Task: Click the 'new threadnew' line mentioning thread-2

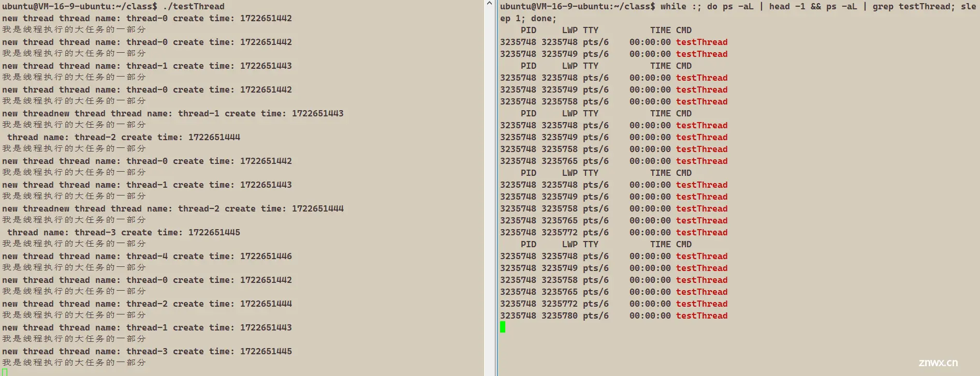Action: tap(173, 208)
